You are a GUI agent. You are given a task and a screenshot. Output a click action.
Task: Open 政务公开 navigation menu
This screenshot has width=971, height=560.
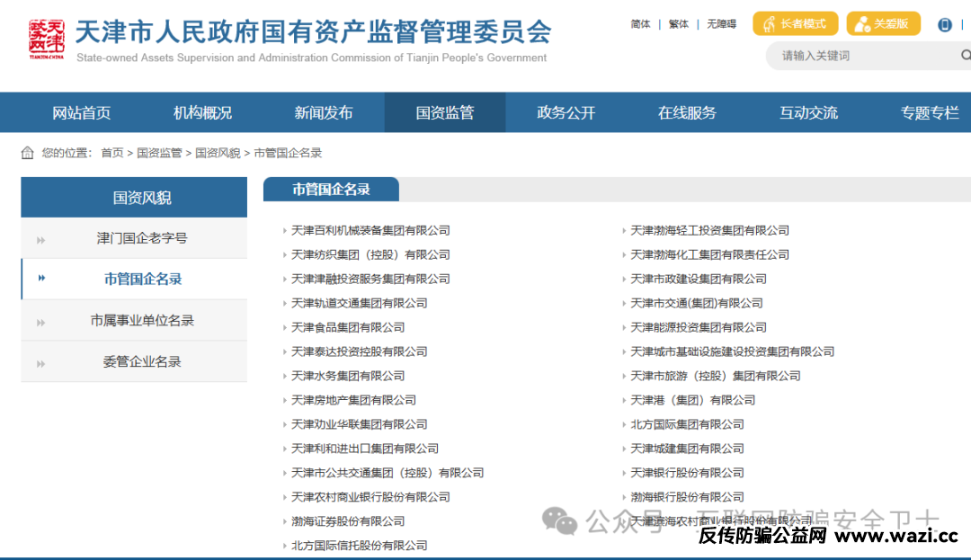[566, 112]
